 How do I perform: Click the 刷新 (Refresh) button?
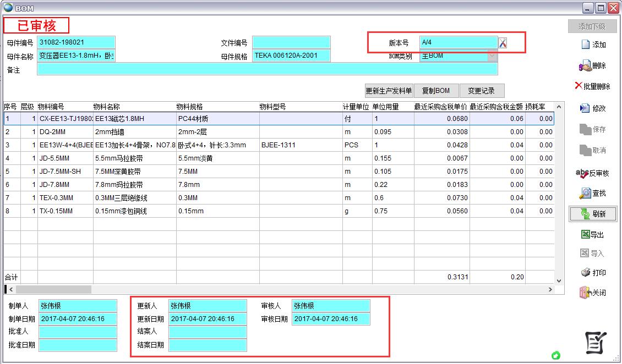point(592,214)
